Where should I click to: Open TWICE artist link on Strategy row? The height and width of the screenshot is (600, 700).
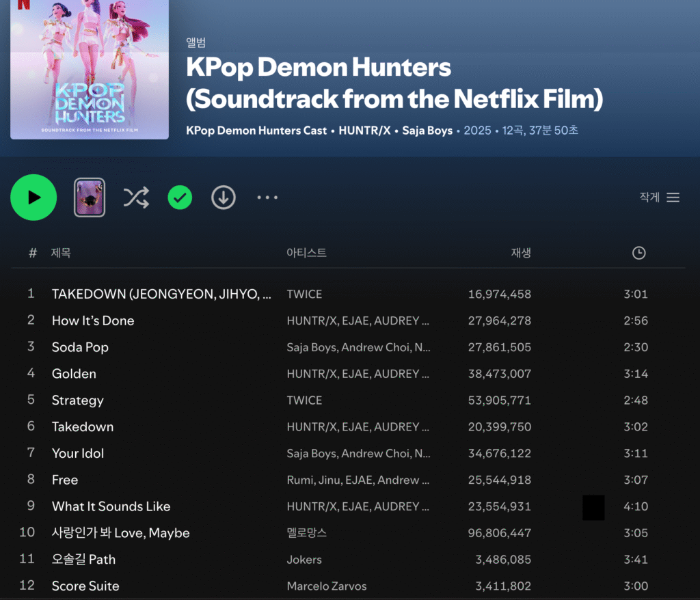tap(304, 400)
